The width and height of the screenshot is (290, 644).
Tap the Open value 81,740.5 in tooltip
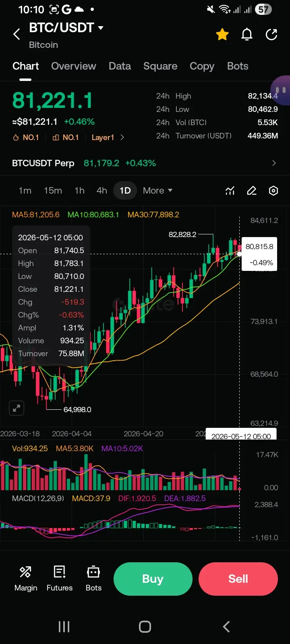coord(69,250)
